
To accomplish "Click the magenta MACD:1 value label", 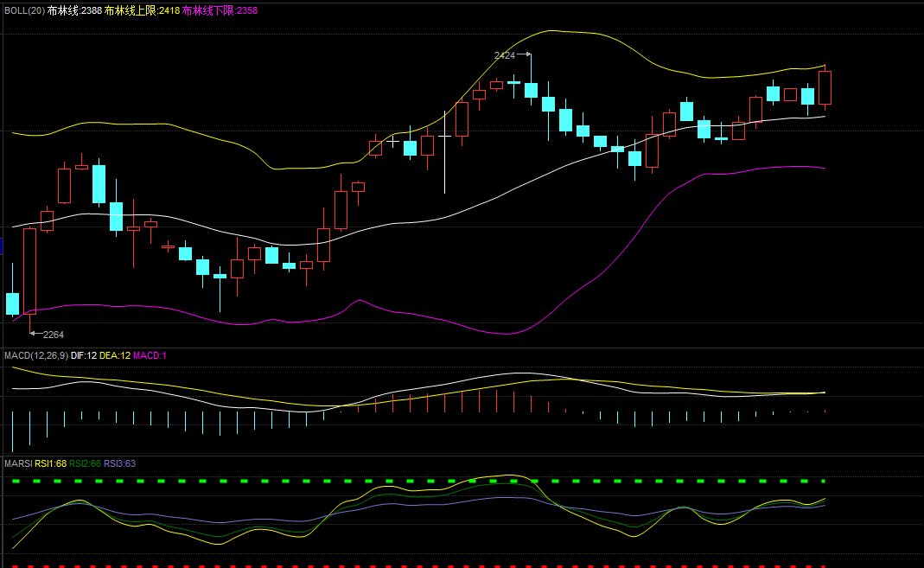I will 150,355.
